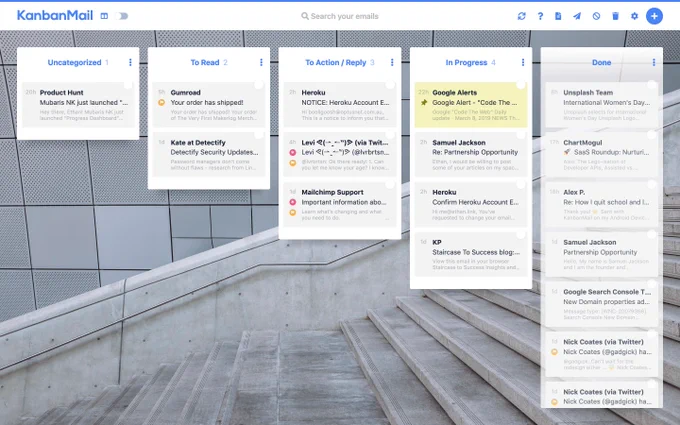Open help via the question mark icon
The width and height of the screenshot is (680, 425).
540,16
